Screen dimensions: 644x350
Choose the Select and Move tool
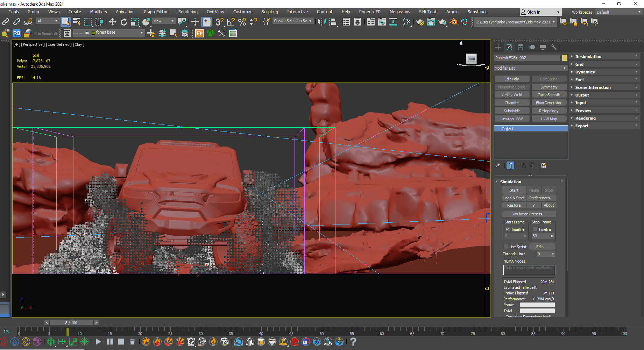(112, 22)
